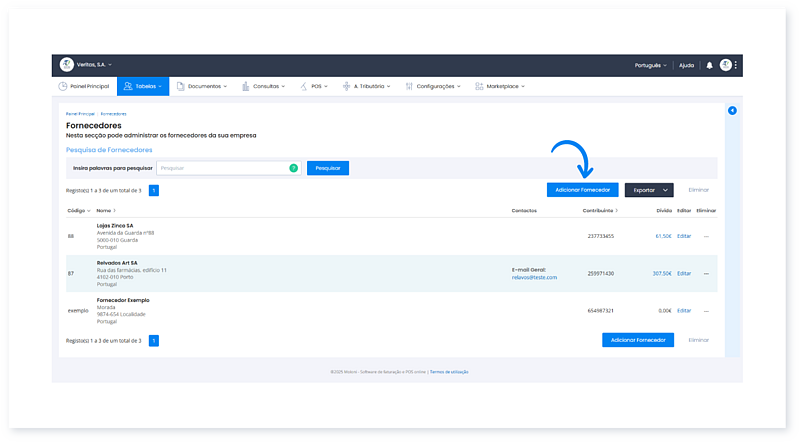Edit the Lojas Zinco SA supplier
Screen dimensions: 800x442
coord(684,236)
